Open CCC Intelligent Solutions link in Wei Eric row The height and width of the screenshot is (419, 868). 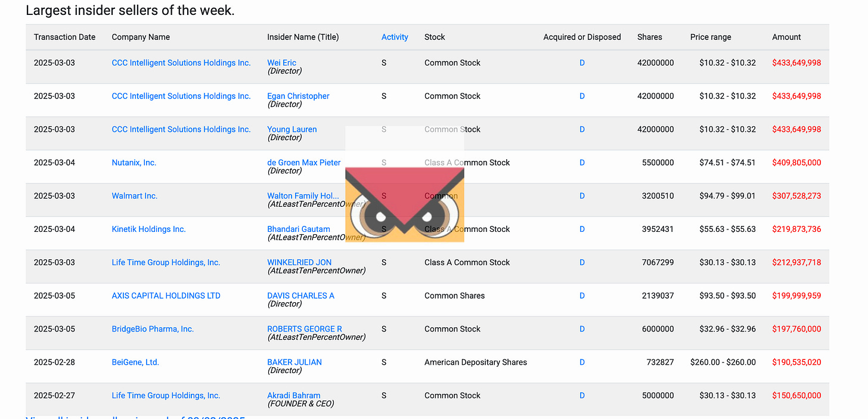(x=181, y=63)
